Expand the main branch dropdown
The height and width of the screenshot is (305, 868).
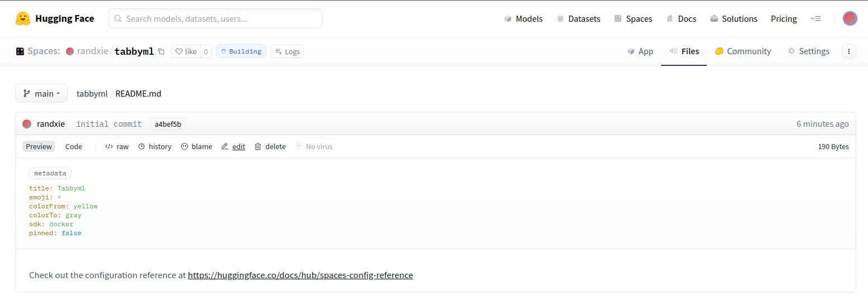(x=41, y=93)
